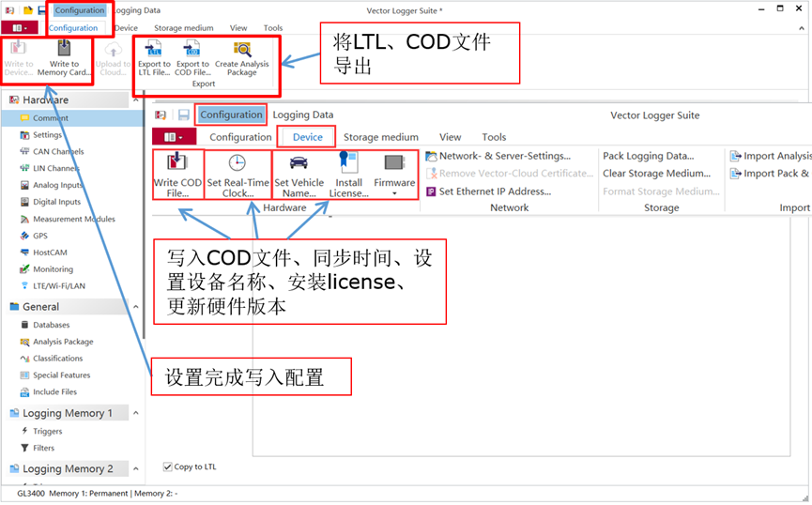
Task: Click GL3400 status bar text
Action: point(31,494)
